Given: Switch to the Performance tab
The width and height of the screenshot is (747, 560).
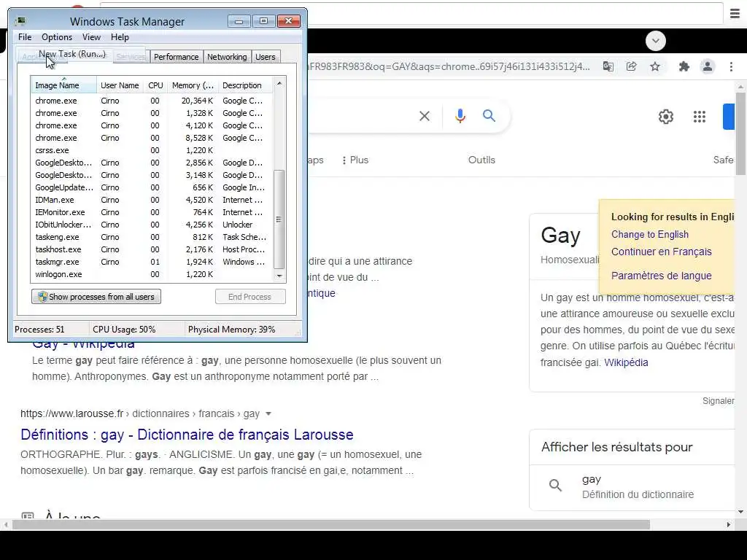Looking at the screenshot, I should point(176,57).
